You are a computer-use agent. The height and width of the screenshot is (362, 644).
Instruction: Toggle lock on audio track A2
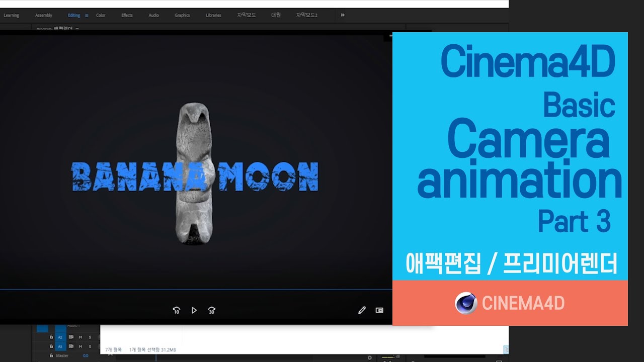click(x=51, y=337)
